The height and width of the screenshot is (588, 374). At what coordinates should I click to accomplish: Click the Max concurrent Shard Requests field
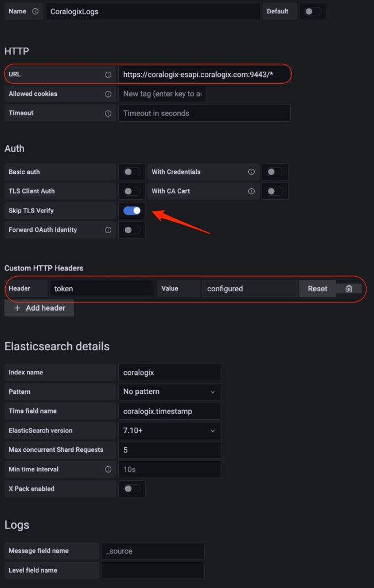170,450
